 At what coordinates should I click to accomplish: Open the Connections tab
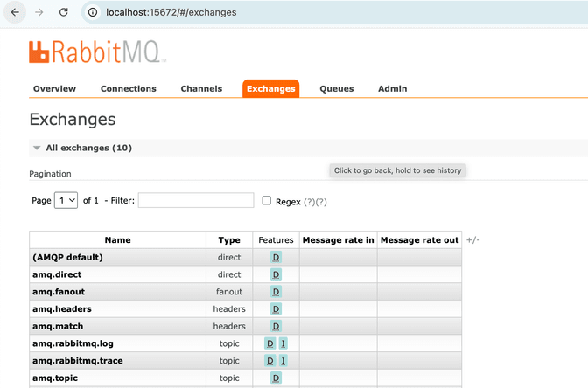point(128,89)
